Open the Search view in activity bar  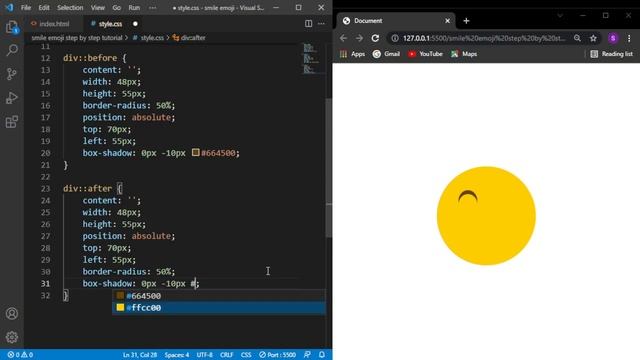[12, 50]
